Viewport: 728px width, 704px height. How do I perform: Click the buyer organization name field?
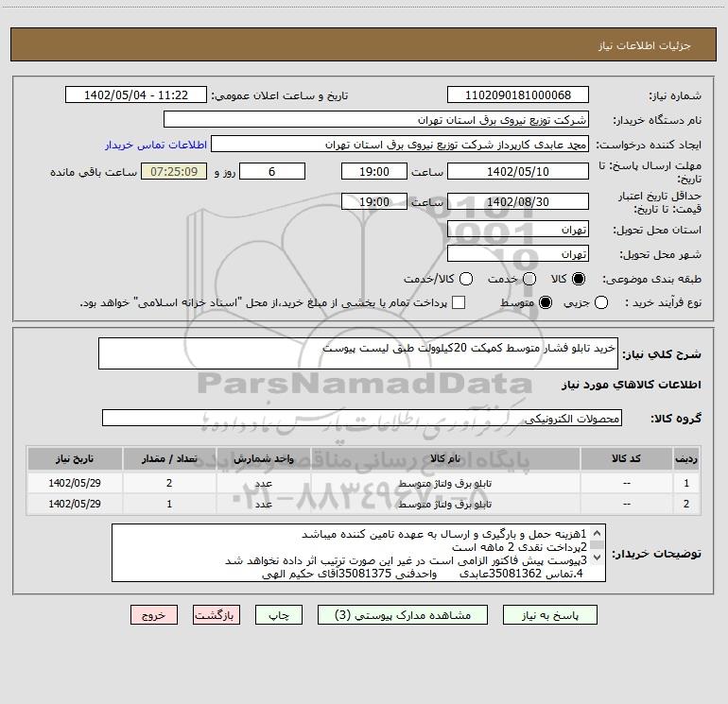coord(376,120)
